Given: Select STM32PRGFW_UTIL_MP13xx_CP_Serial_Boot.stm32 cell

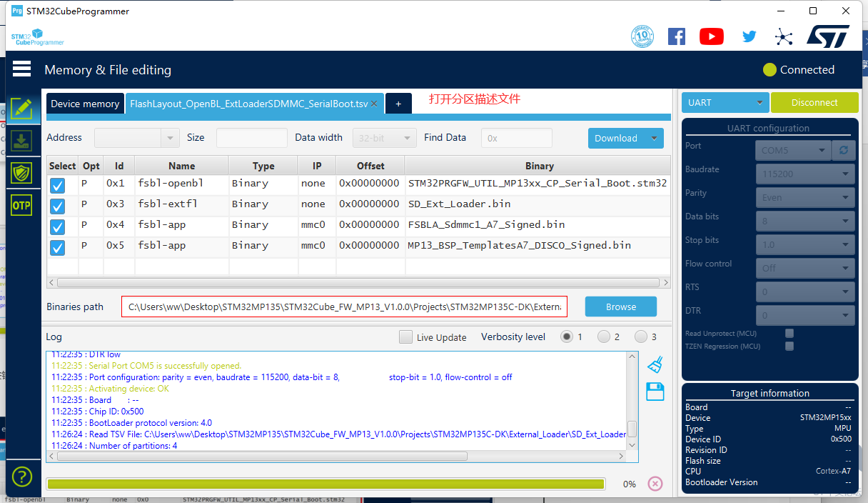Looking at the screenshot, I should (x=539, y=183).
